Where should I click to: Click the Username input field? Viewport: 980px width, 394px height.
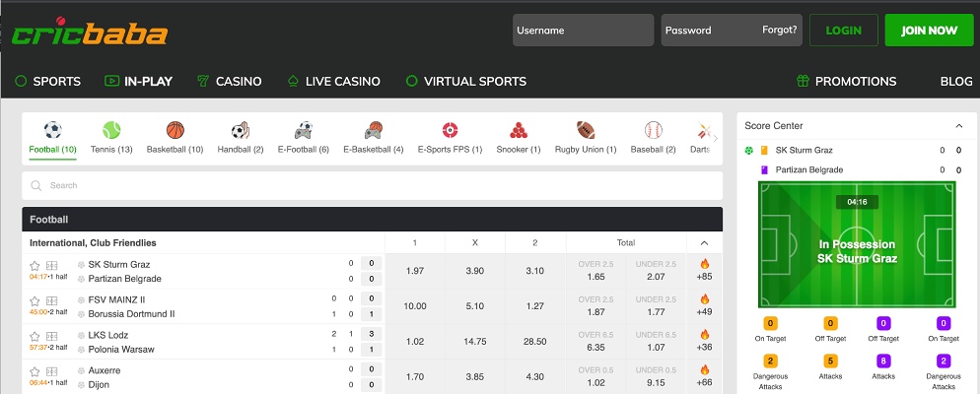coord(583,31)
